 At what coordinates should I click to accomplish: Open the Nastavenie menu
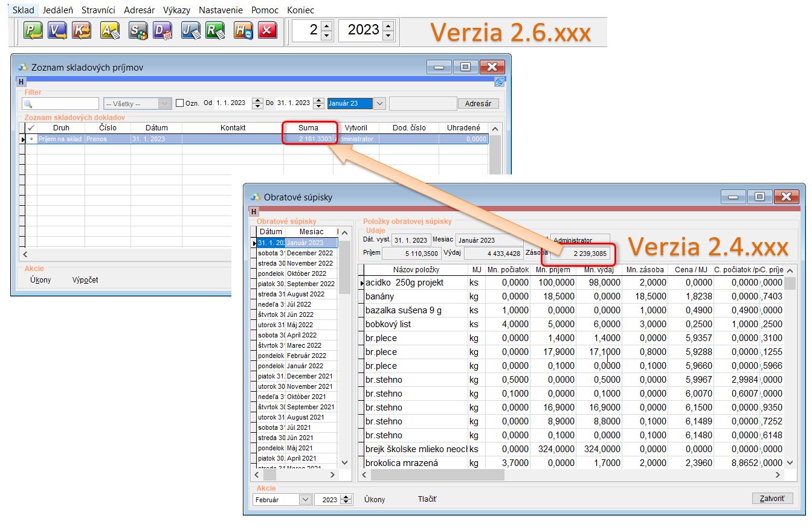pos(221,10)
